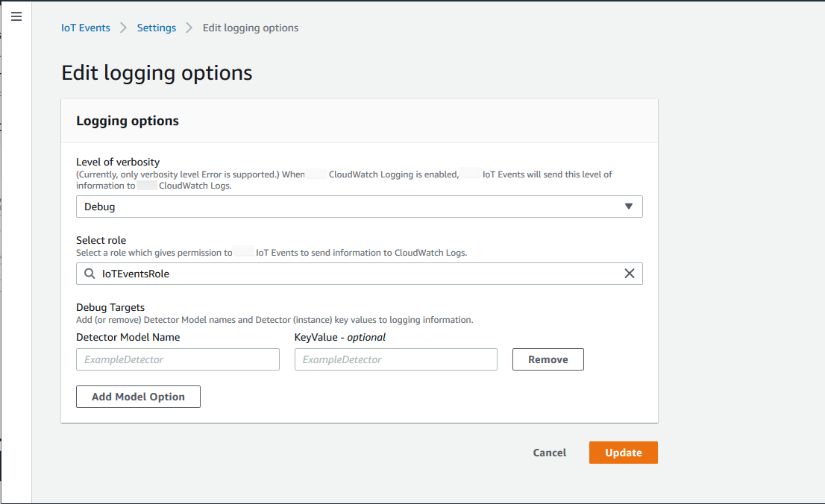
Task: Clear the IoTEventsRole selection with X
Action: point(629,274)
